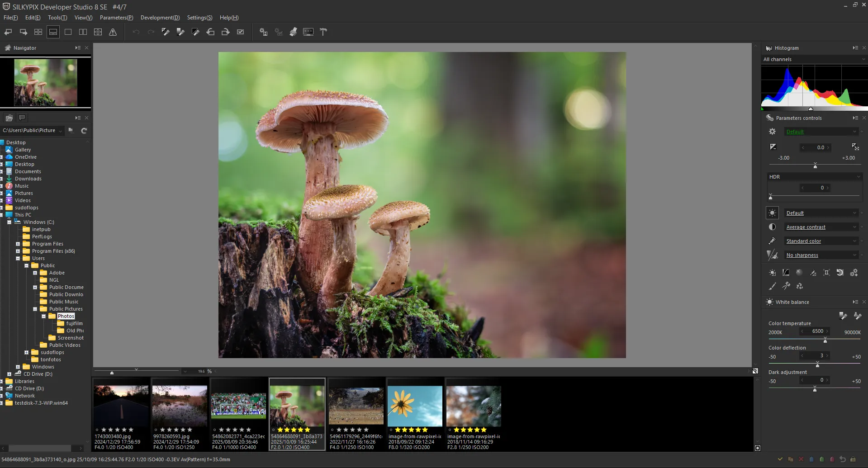This screenshot has width=868, height=468.
Task: Open the Development menu
Action: click(x=160, y=17)
